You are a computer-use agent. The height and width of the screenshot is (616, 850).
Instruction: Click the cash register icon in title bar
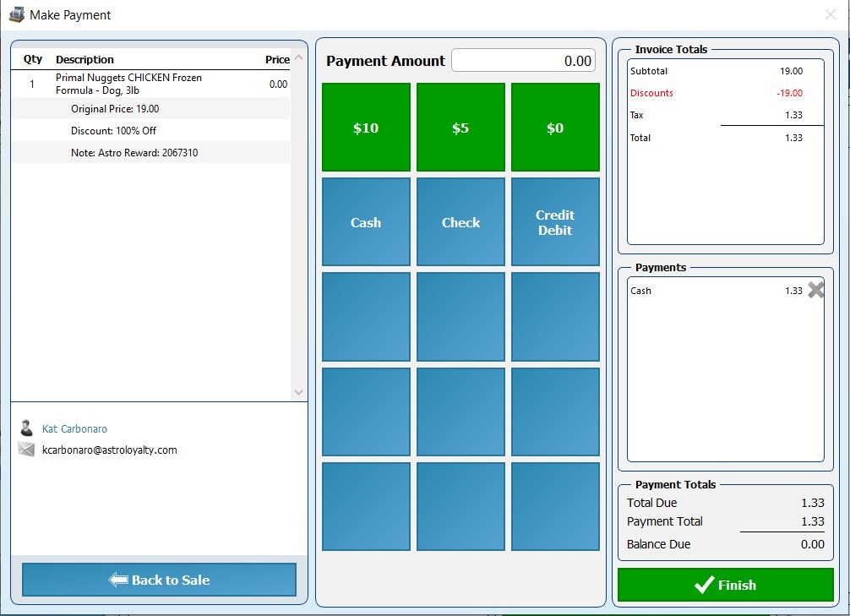[x=17, y=14]
